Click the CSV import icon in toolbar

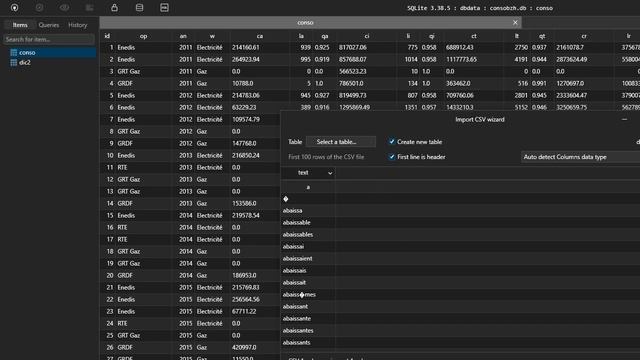click(x=164, y=8)
